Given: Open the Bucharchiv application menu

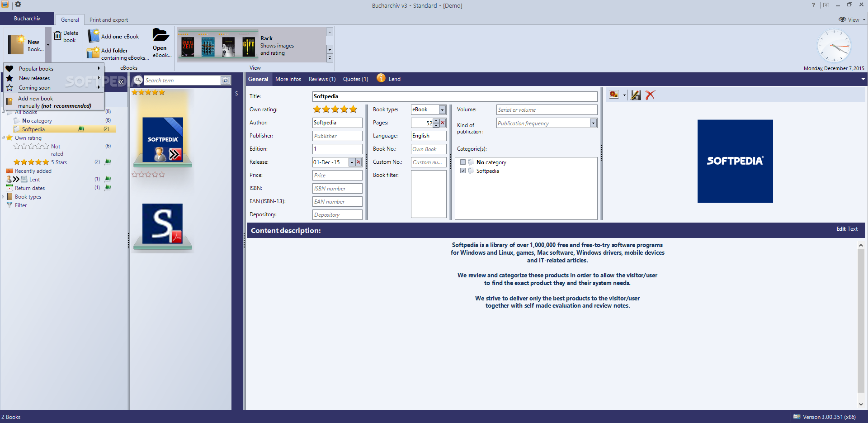Looking at the screenshot, I should point(27,19).
